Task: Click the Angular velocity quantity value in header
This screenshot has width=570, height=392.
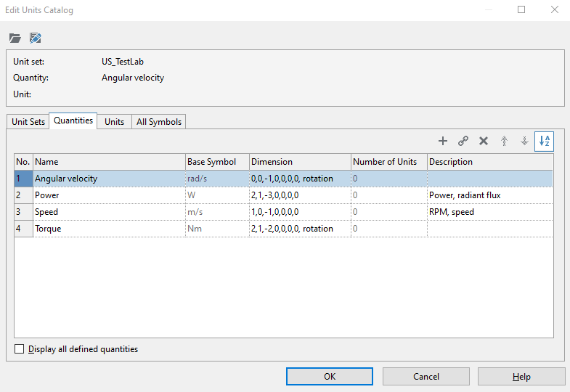Action: click(133, 78)
